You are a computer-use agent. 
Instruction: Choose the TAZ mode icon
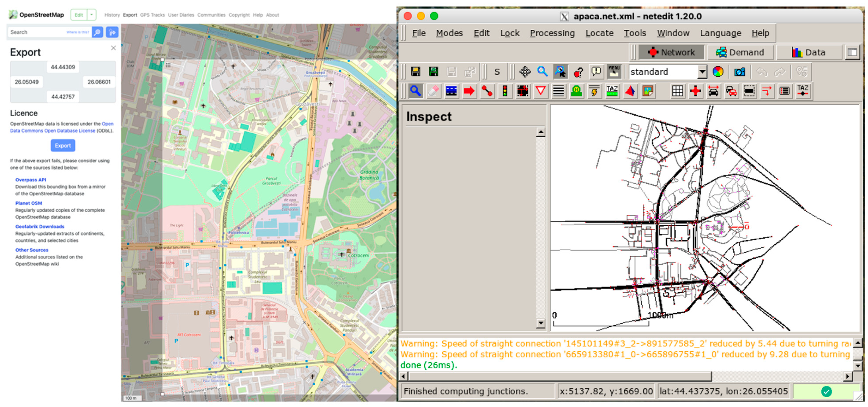612,91
